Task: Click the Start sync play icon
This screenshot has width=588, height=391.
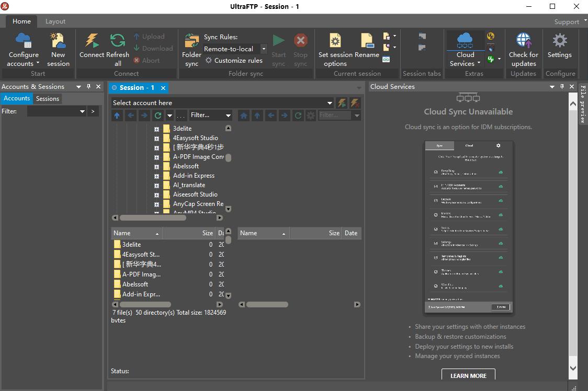Action: (x=278, y=40)
